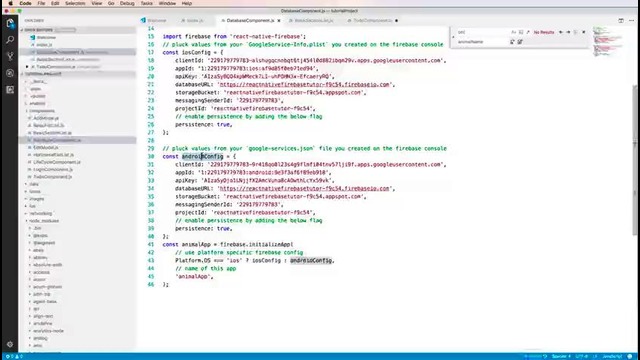Follow the iosConfig databaseURL firebaseio link
The width and height of the screenshot is (640, 360).
(x=304, y=84)
